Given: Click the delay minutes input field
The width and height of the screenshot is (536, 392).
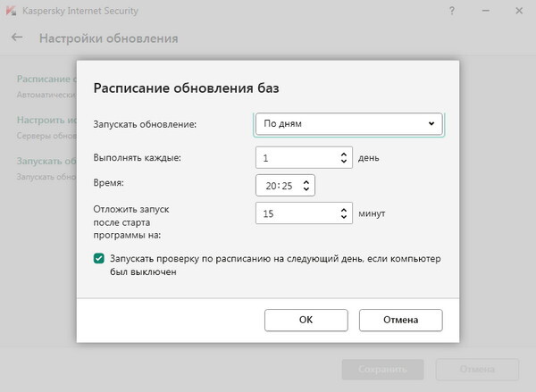Looking at the screenshot, I should tap(295, 213).
